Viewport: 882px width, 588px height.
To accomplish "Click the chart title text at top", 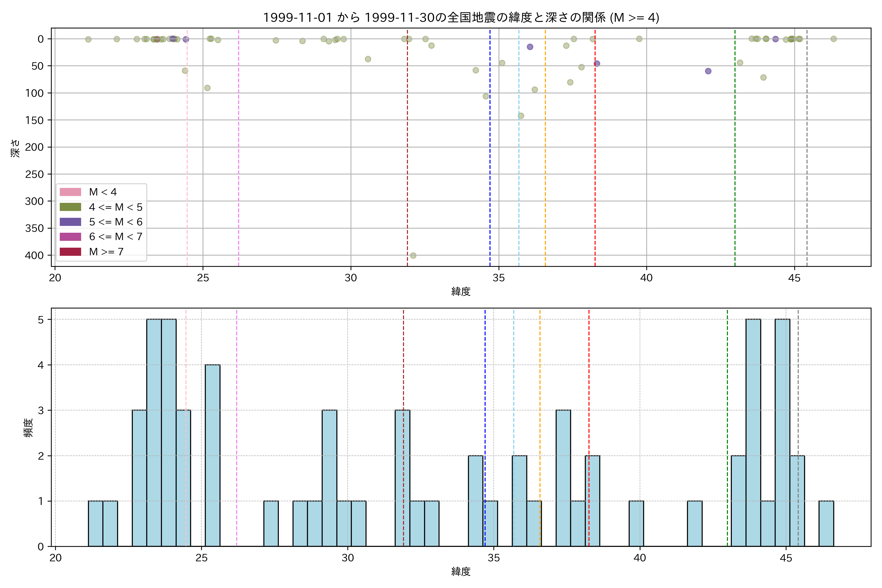I will [461, 18].
